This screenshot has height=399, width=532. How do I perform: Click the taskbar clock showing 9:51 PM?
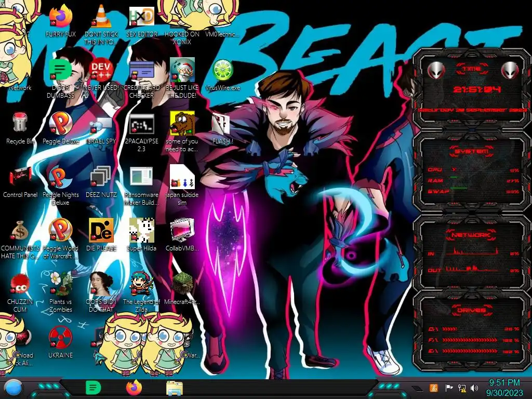point(504,388)
